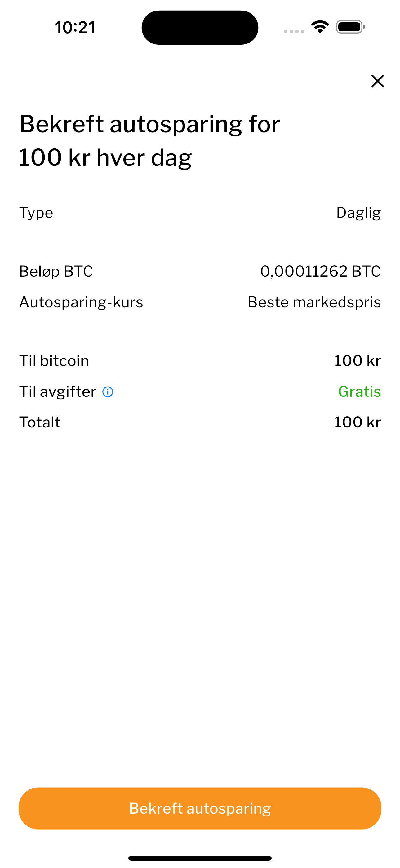Tap the 10:21 clock in status bar
The image size is (400, 868).
75,27
